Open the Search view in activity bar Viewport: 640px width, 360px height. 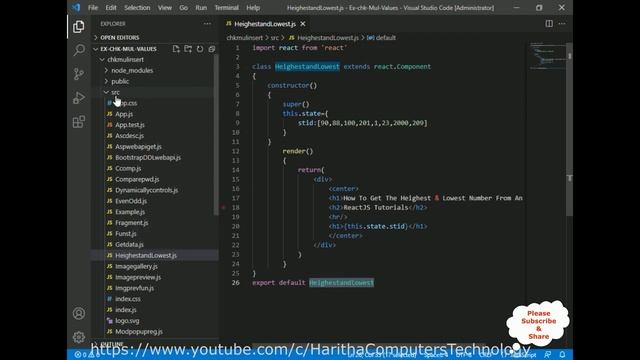pos(79,50)
